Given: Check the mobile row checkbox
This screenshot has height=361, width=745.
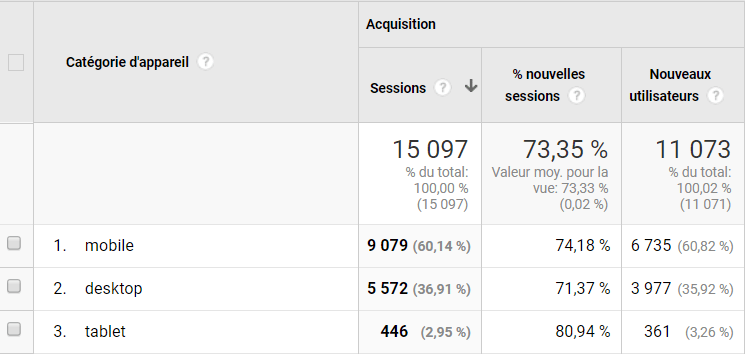Looking at the screenshot, I should [x=14, y=243].
